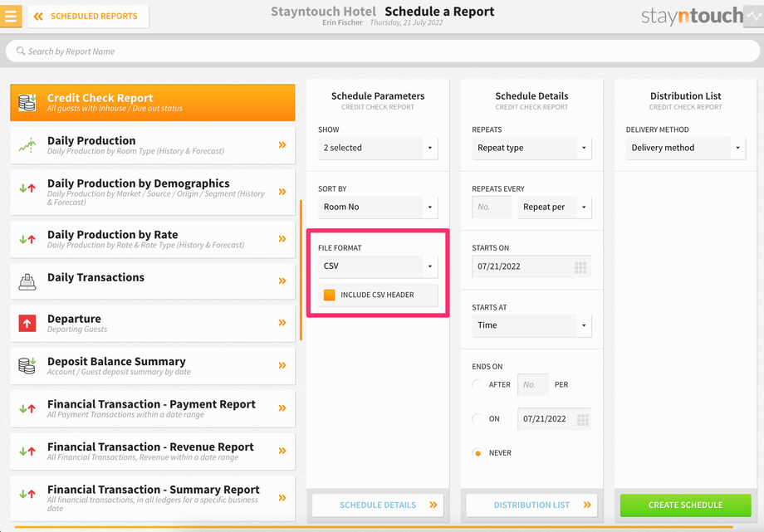Click the Deposit Balance Summary coins icon
The image size is (764, 532).
tap(27, 365)
